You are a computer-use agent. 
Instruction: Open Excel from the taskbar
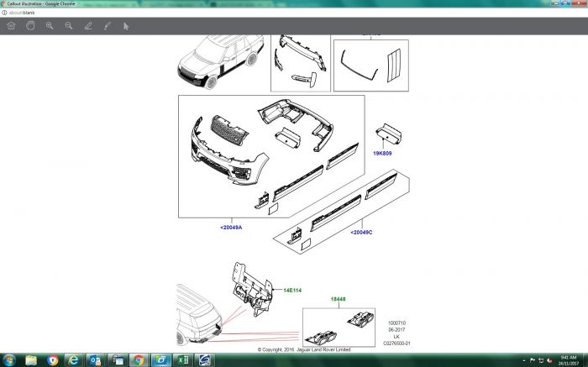pos(182,360)
